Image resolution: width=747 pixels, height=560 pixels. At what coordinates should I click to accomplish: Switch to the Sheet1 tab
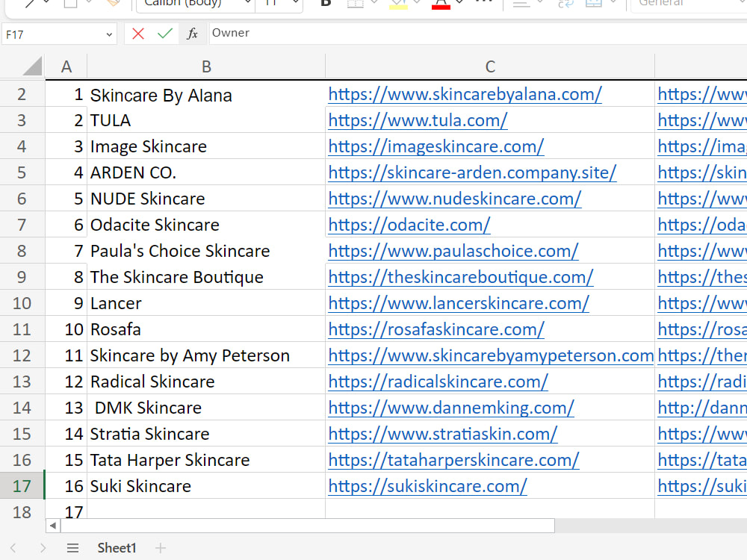(117, 548)
